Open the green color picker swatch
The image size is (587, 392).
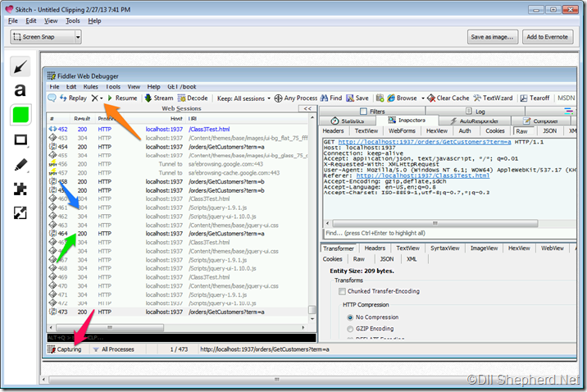click(x=20, y=115)
